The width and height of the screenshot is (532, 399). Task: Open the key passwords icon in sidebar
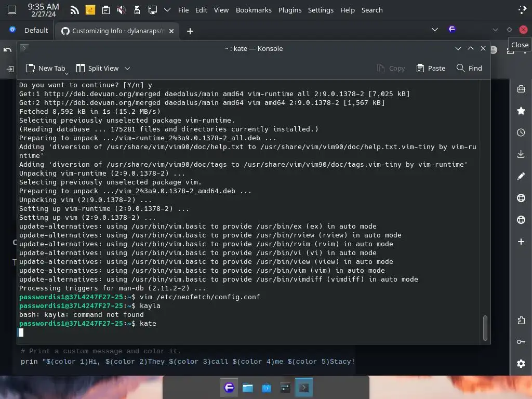[x=521, y=342]
